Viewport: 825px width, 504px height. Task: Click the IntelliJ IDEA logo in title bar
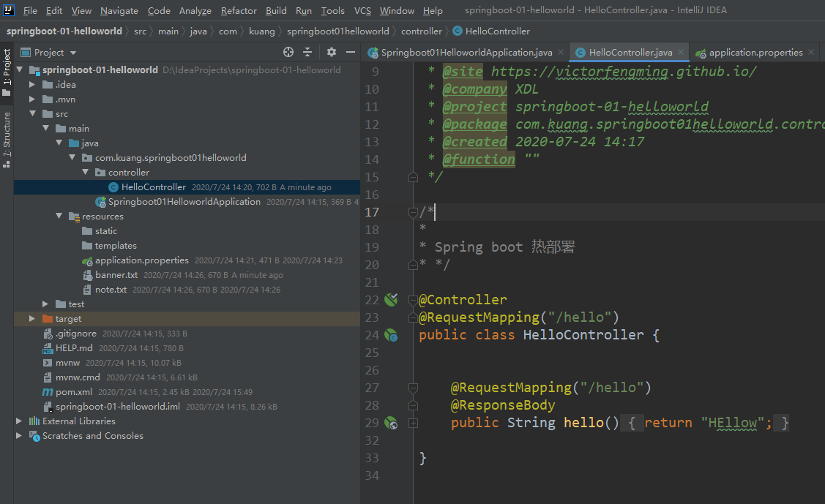click(x=10, y=10)
